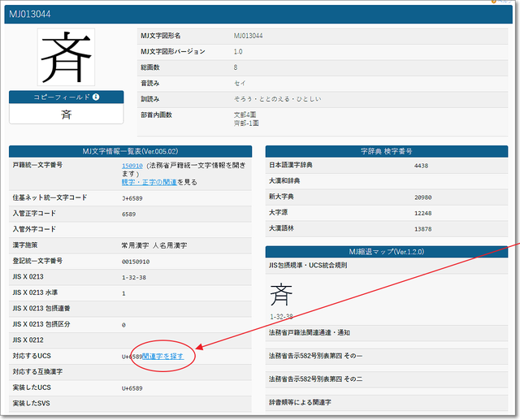This screenshot has width=520, height=420.
Task: Click the コピーフィールド header label
Action: (61, 97)
